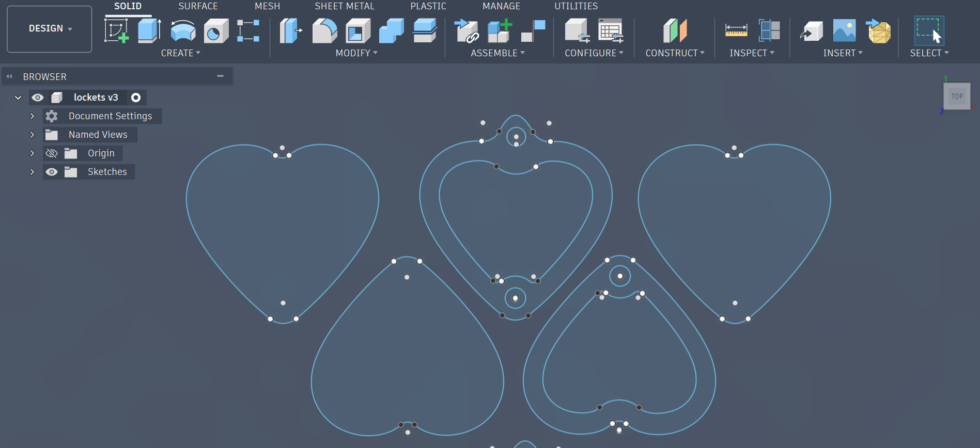980x448 pixels.
Task: Open the CREATE dropdown menu
Action: [x=180, y=53]
